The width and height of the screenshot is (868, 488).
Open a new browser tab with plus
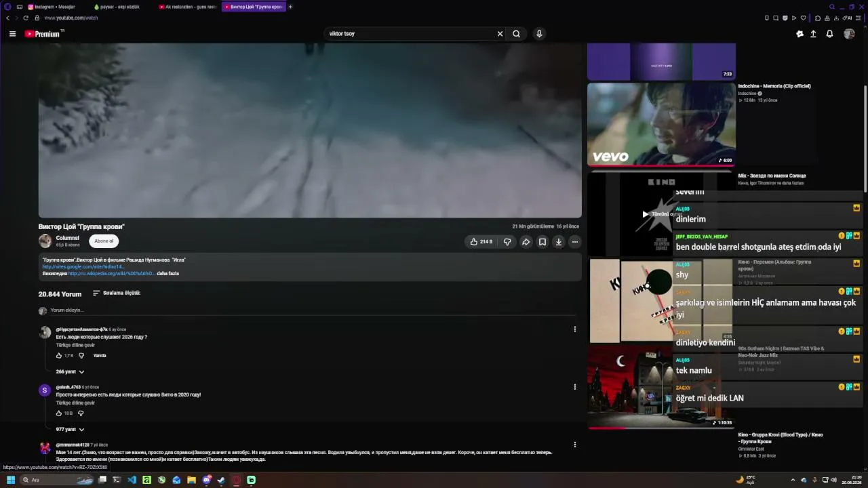click(291, 7)
